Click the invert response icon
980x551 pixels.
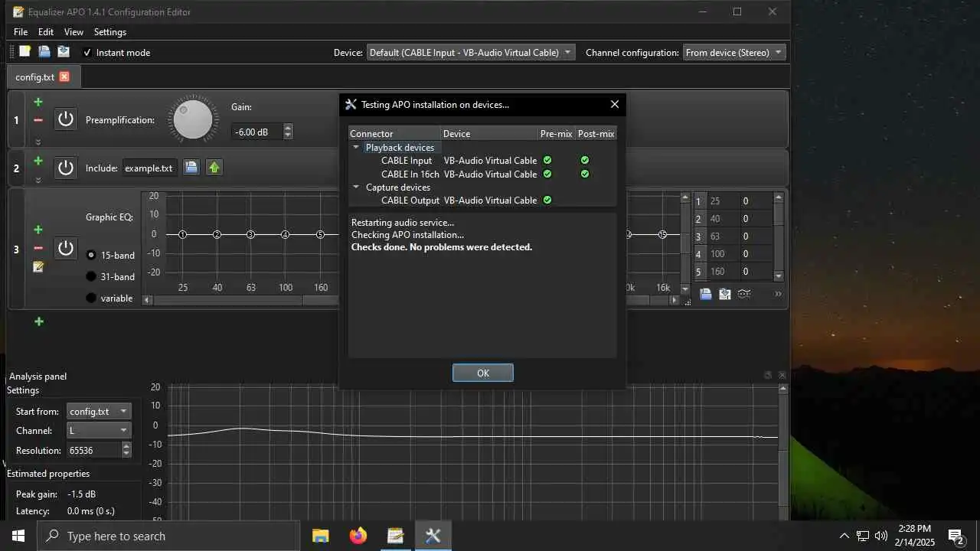point(743,294)
